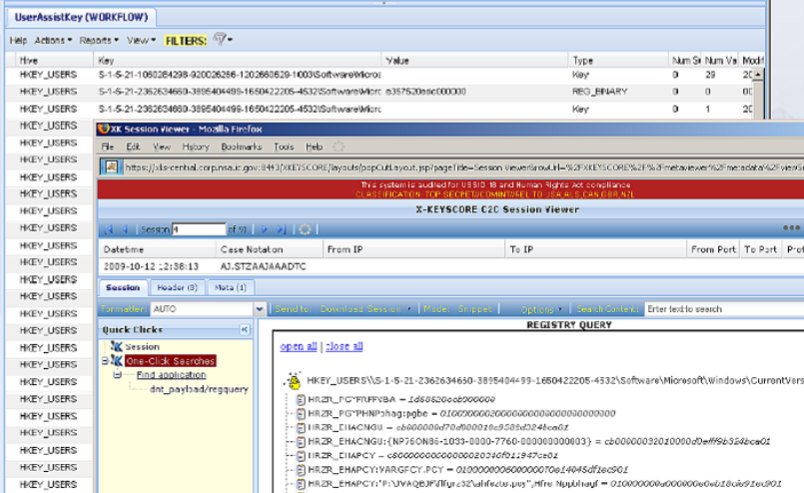This screenshot has height=493, width=804.
Task: Open the View dropdown in UserAssistKey
Action: pos(141,40)
